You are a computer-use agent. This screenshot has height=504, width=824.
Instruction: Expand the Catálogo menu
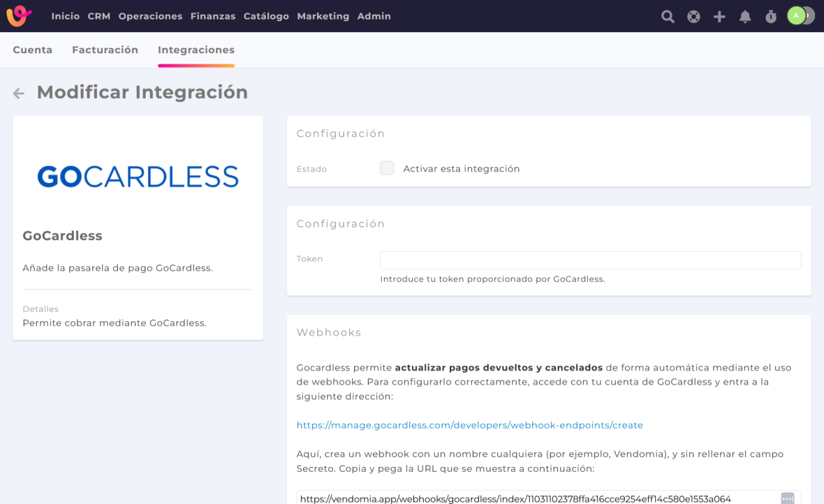click(266, 16)
